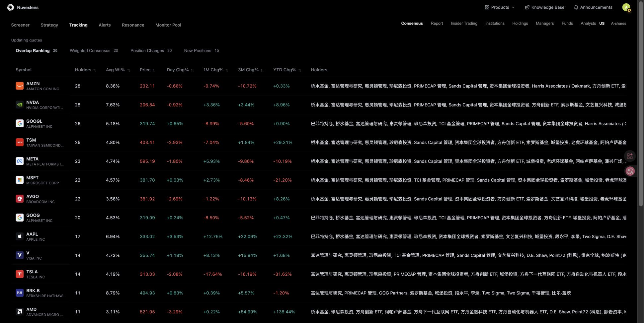
Task: Open the Resonance tab
Action: click(x=133, y=25)
